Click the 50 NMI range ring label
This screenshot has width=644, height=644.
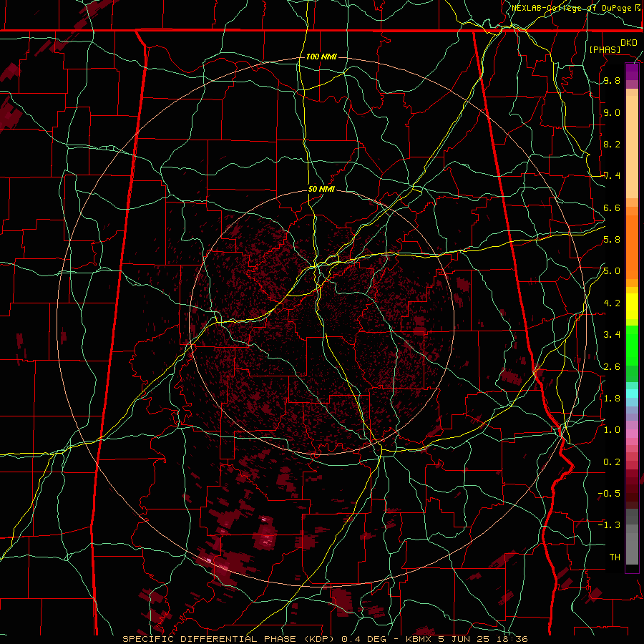(x=321, y=190)
